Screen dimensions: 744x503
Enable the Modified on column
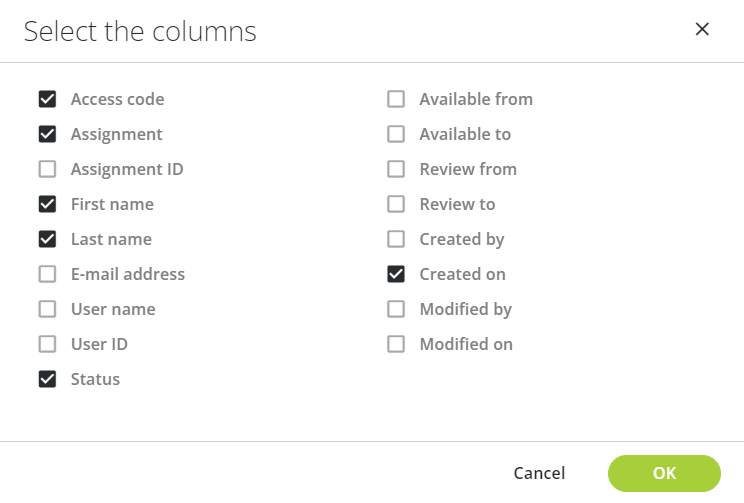(x=396, y=344)
